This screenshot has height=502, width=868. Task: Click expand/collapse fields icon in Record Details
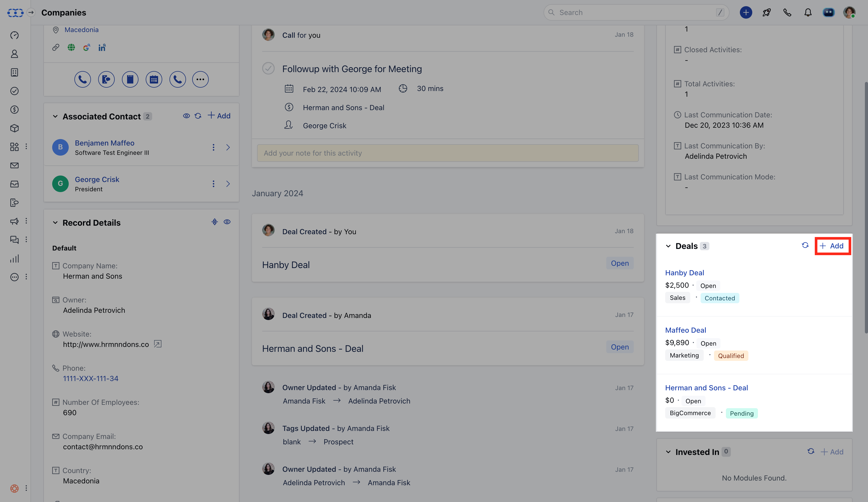click(x=215, y=222)
